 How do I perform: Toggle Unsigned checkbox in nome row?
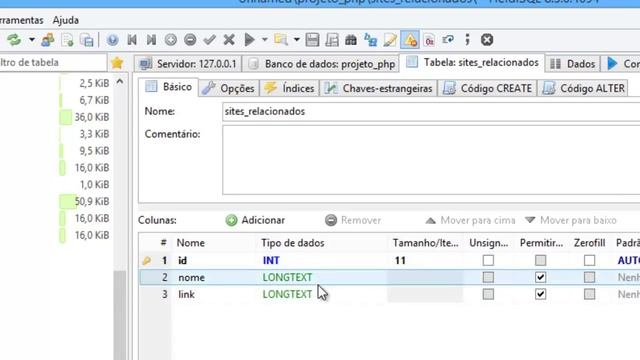point(488,278)
